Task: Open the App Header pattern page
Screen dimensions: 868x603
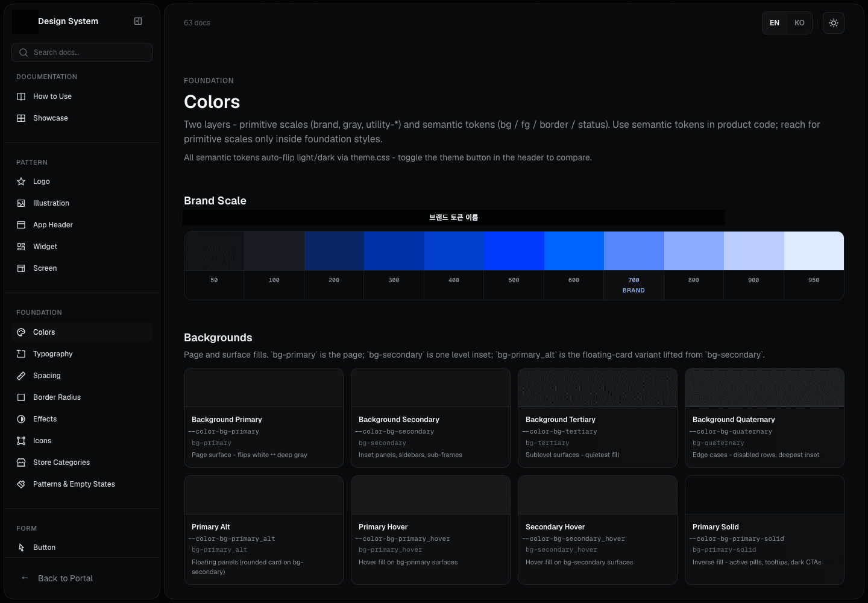Action: click(x=82, y=225)
